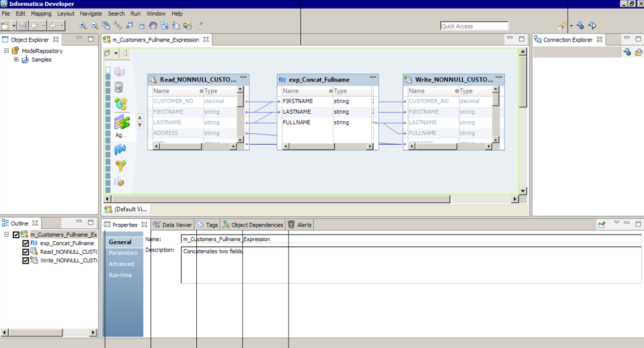Switch to the Alerts tab

click(x=300, y=225)
